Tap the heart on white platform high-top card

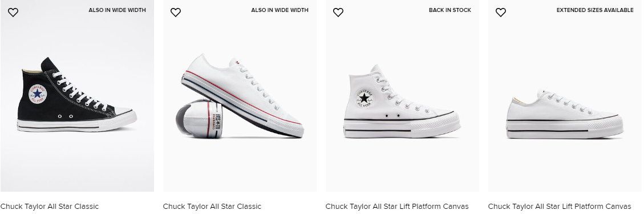[338, 13]
